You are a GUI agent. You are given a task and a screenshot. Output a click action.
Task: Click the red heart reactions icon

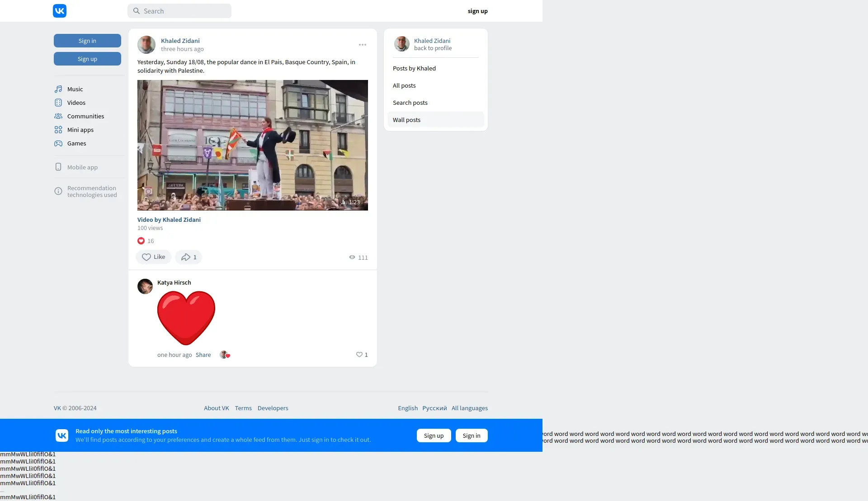tap(141, 241)
